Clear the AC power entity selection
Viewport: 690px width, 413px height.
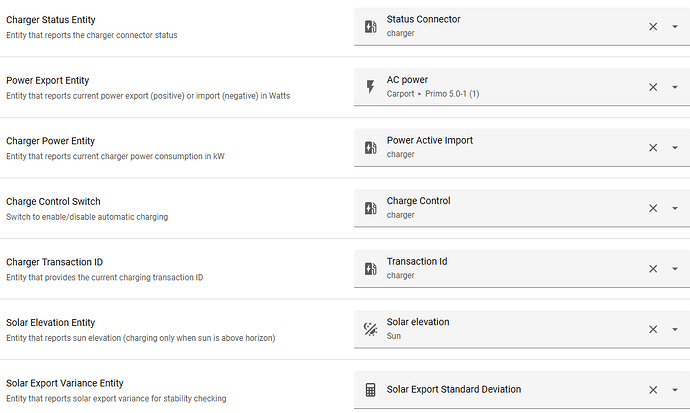[x=653, y=87]
